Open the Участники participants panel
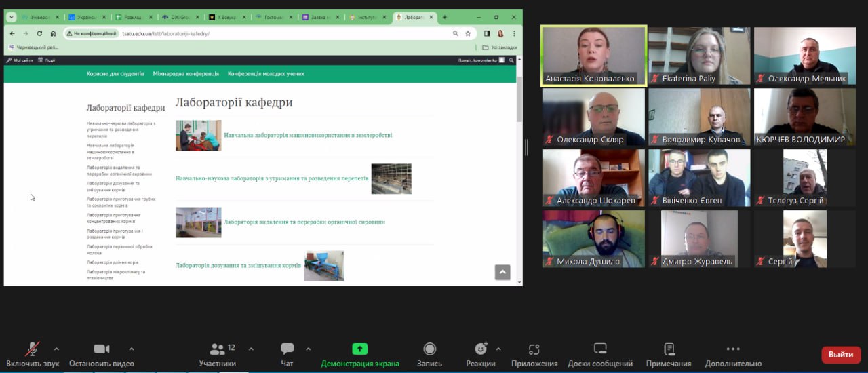 point(217,349)
